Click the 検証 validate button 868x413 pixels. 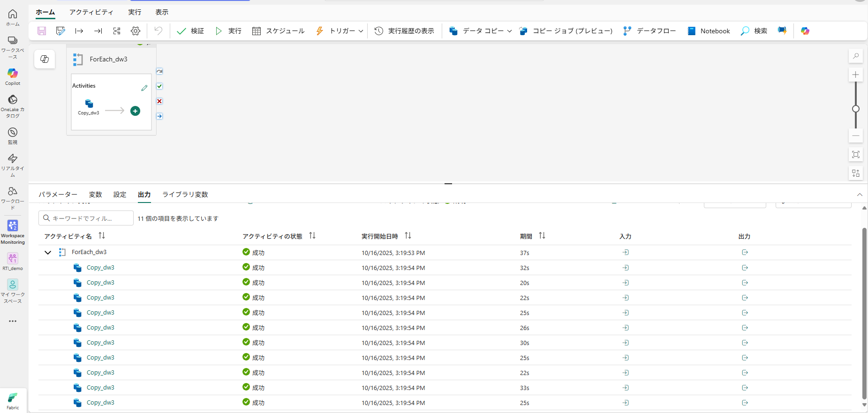click(x=190, y=31)
